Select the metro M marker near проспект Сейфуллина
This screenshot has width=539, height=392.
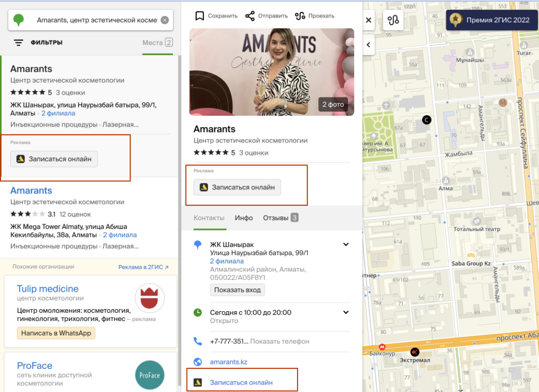[503, 102]
